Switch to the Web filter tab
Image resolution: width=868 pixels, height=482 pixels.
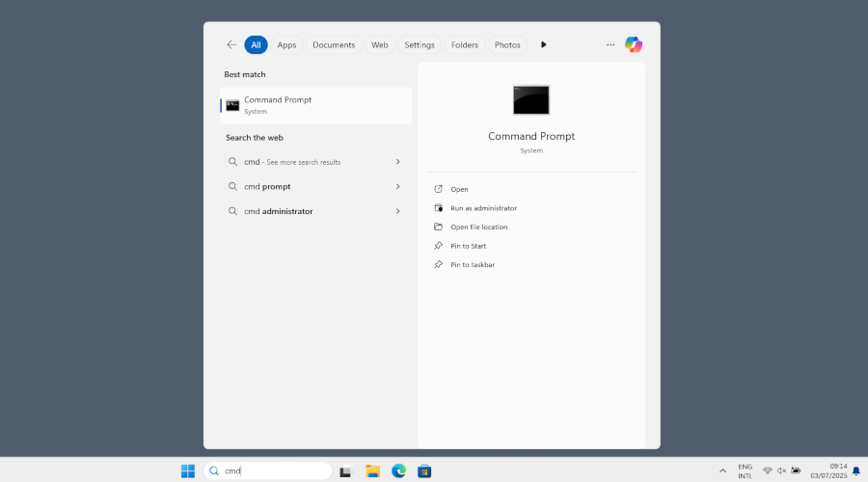[380, 44]
